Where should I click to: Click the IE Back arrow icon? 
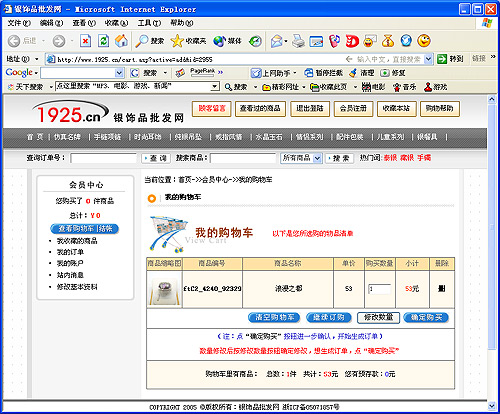tap(14, 41)
